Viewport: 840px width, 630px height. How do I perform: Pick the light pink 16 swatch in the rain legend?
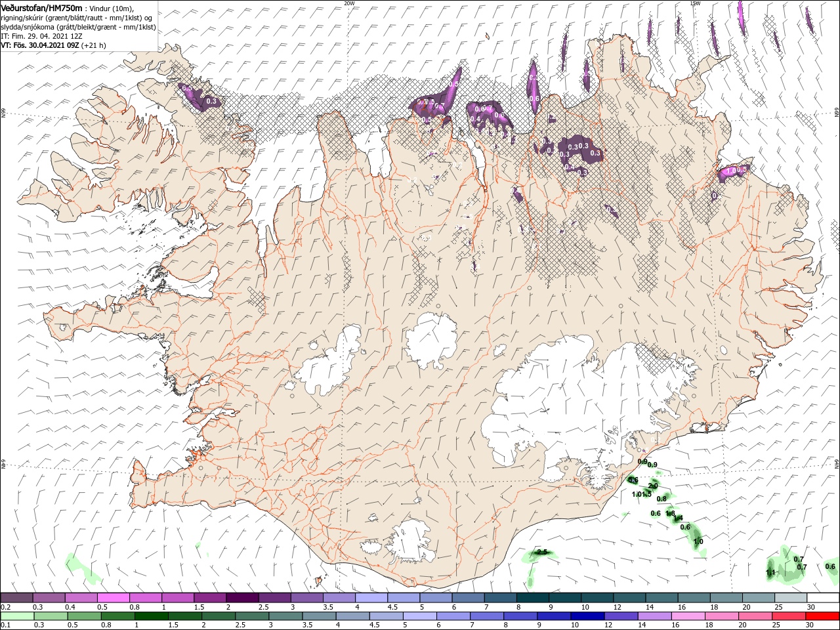(688, 616)
